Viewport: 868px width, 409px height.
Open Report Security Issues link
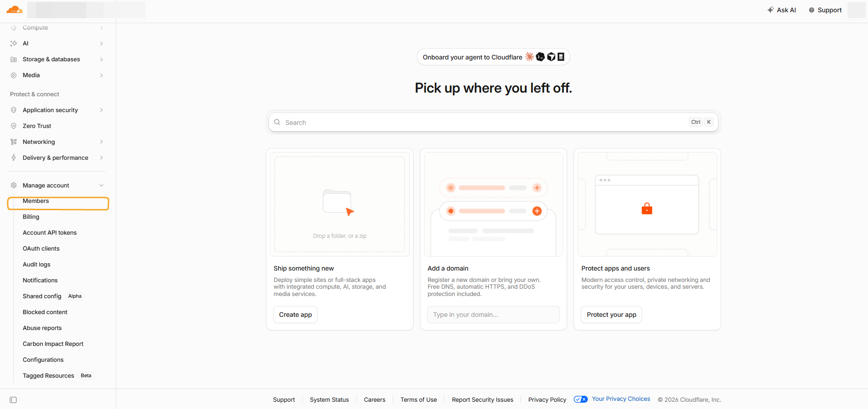[483, 400]
